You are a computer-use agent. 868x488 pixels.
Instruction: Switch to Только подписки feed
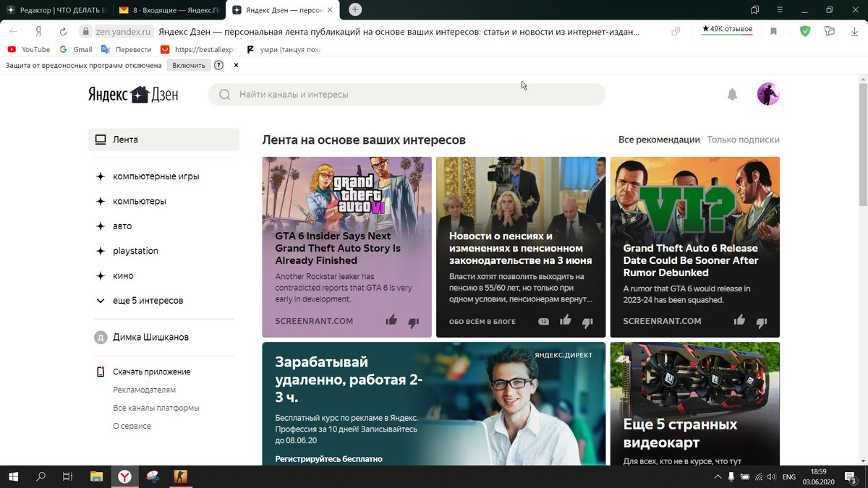point(744,140)
